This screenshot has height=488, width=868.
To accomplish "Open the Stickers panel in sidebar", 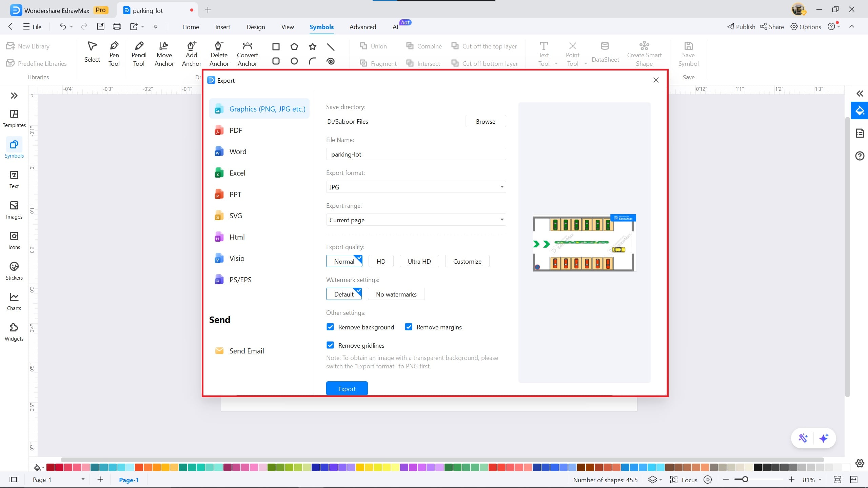I will click(x=14, y=271).
